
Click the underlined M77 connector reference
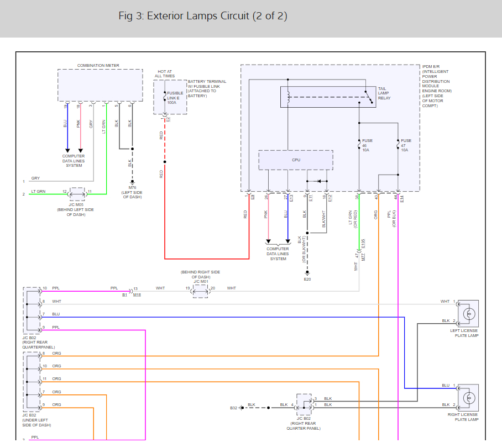(363, 257)
